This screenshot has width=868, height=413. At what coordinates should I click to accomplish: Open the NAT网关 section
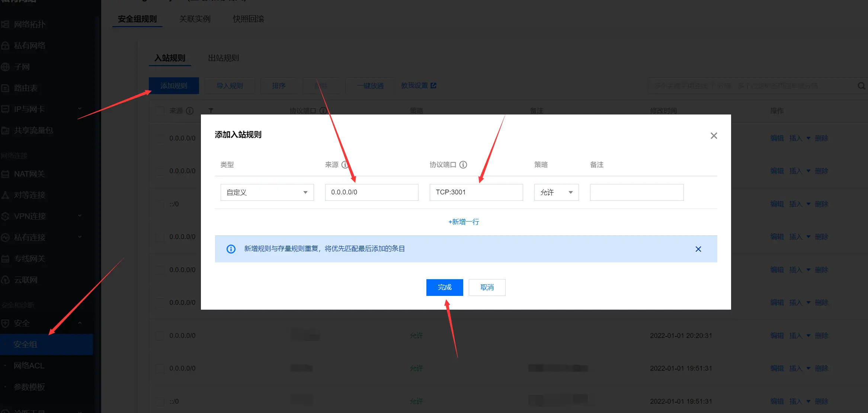pos(29,174)
